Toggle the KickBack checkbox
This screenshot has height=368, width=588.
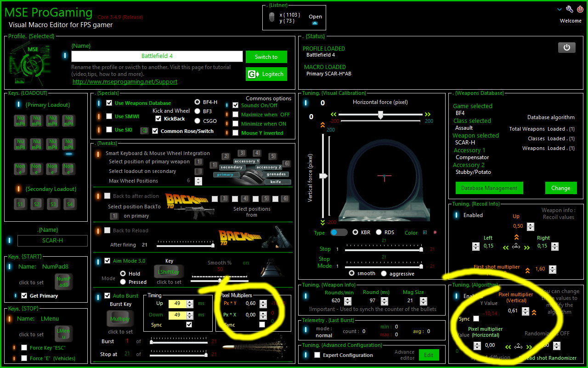point(158,119)
